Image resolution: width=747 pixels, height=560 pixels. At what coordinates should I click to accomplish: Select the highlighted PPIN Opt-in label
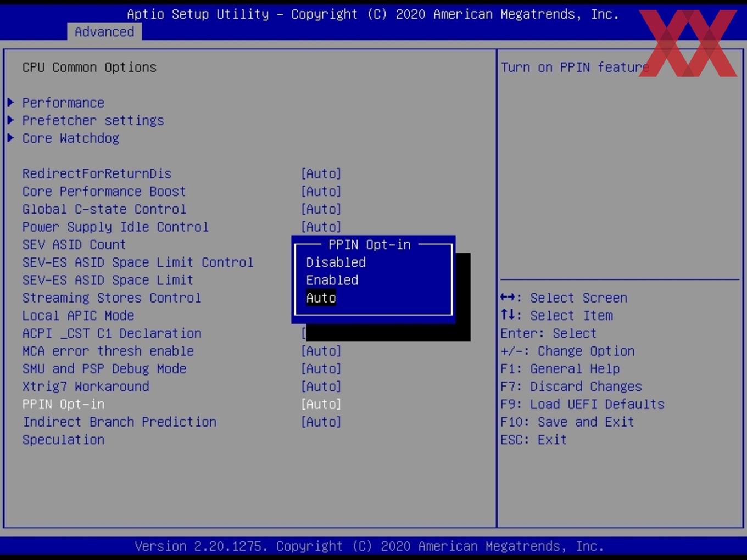(63, 404)
